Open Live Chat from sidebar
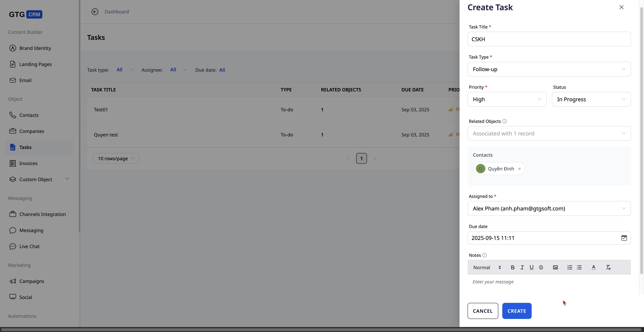Viewport: 644px width, 332px height. point(29,246)
